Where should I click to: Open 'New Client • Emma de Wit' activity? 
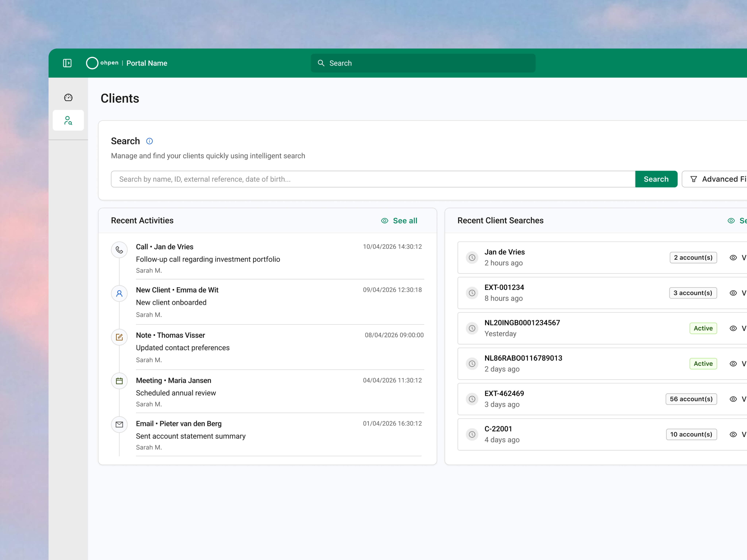(177, 290)
